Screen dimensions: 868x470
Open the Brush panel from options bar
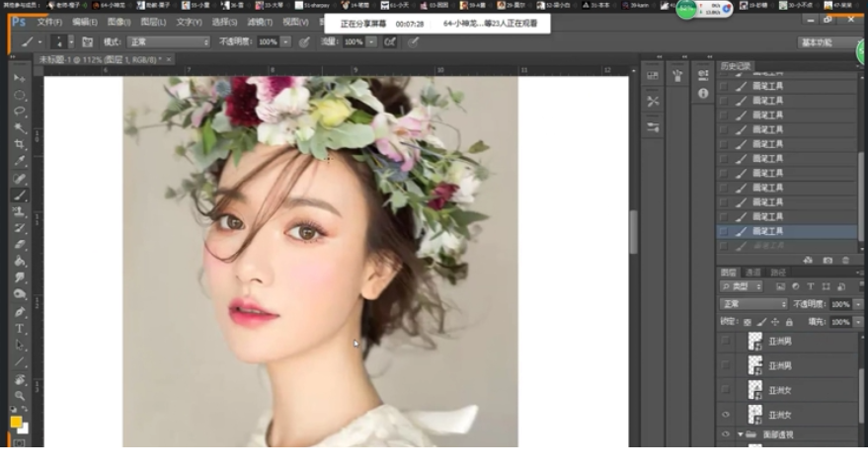pyautogui.click(x=88, y=42)
